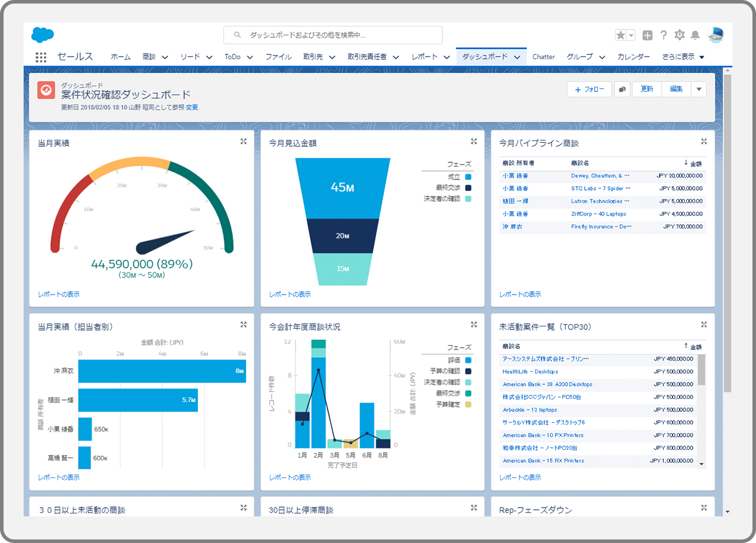
Task: Click the 成立 legend color swatch
Action: [x=468, y=177]
